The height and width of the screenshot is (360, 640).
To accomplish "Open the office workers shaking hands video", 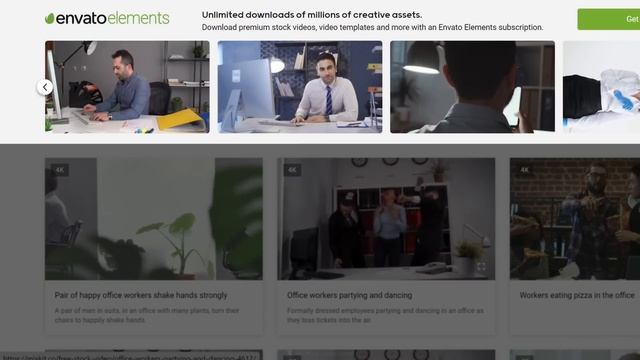I will pyautogui.click(x=154, y=219).
